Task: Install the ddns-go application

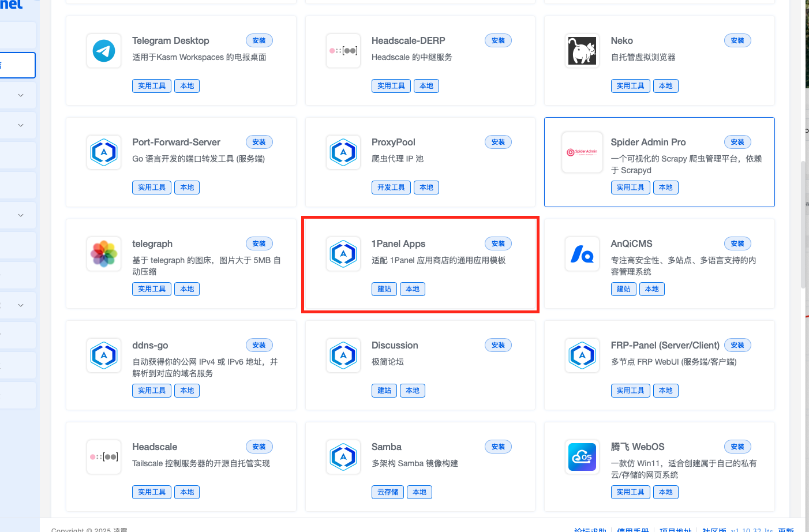Action: [x=259, y=345]
